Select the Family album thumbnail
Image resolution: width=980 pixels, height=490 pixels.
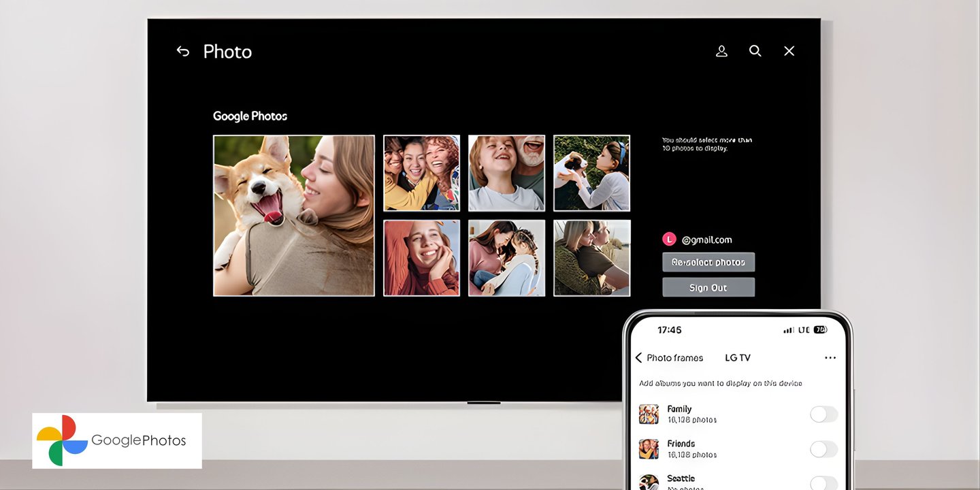(649, 414)
